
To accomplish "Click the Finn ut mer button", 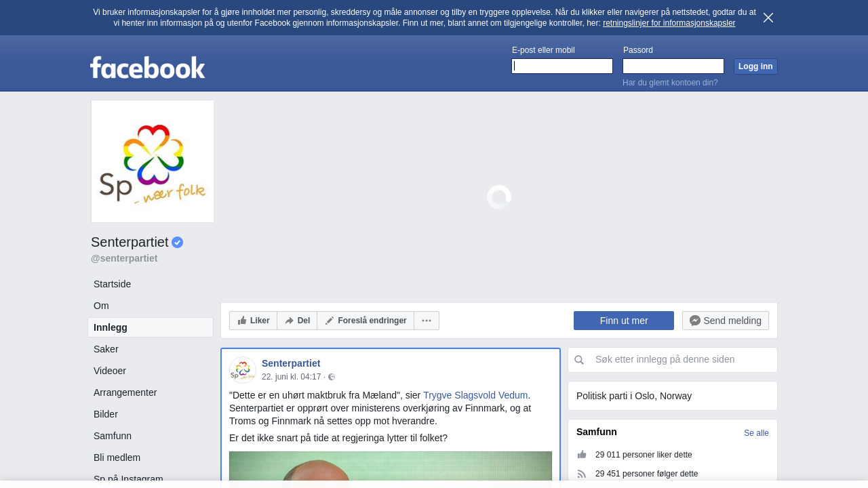I will (x=624, y=321).
